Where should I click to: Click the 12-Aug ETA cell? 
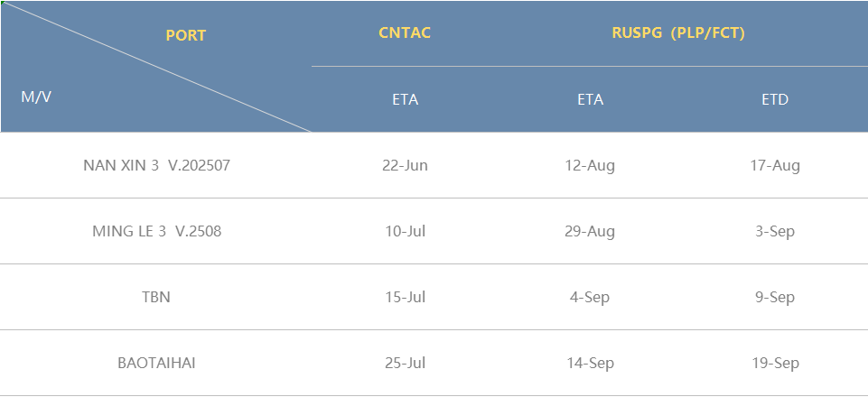590,165
